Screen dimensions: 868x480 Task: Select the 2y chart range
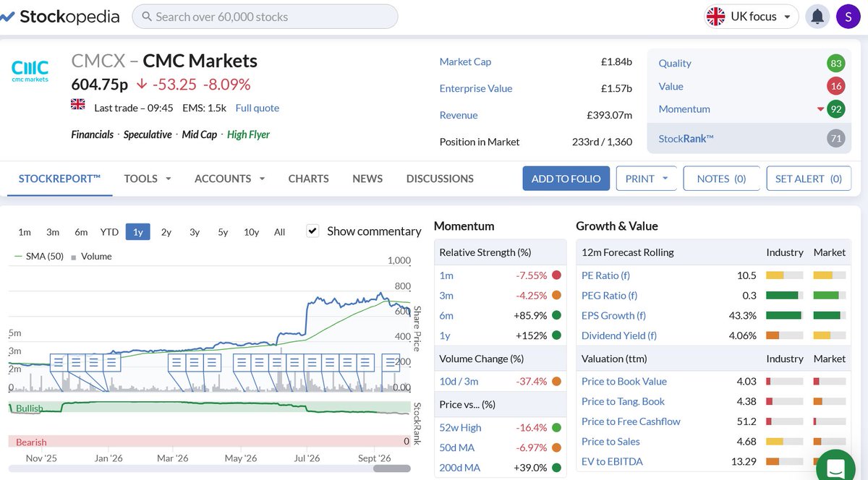coord(166,232)
